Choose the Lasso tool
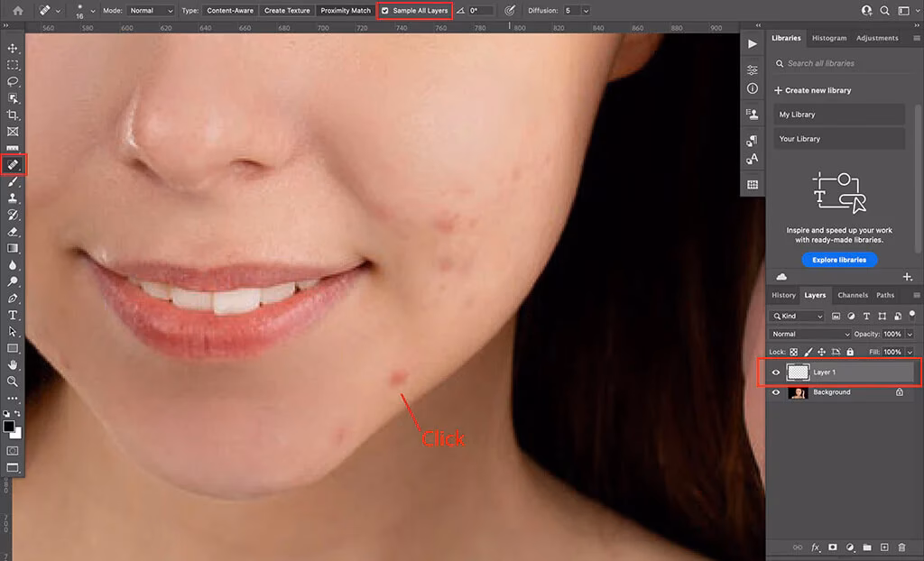 point(13,81)
